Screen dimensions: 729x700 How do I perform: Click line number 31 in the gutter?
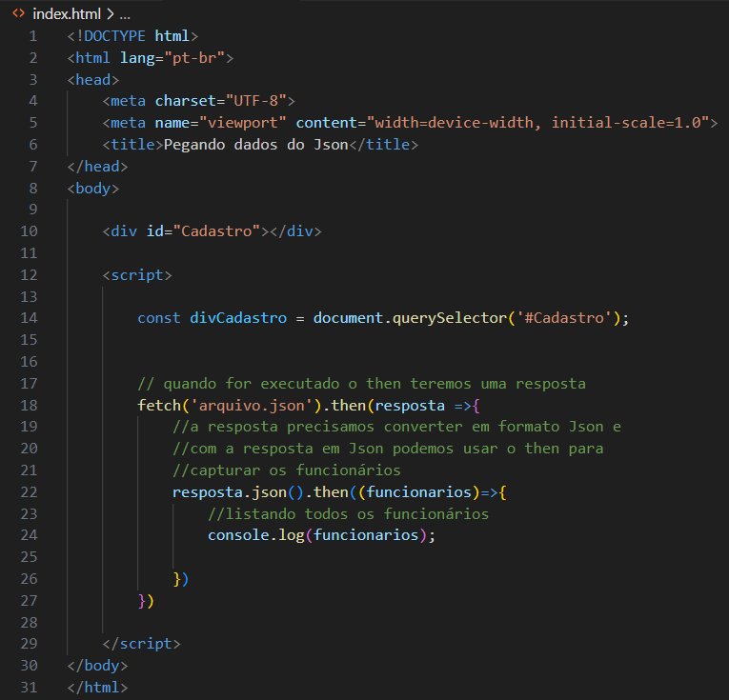pyautogui.click(x=30, y=687)
